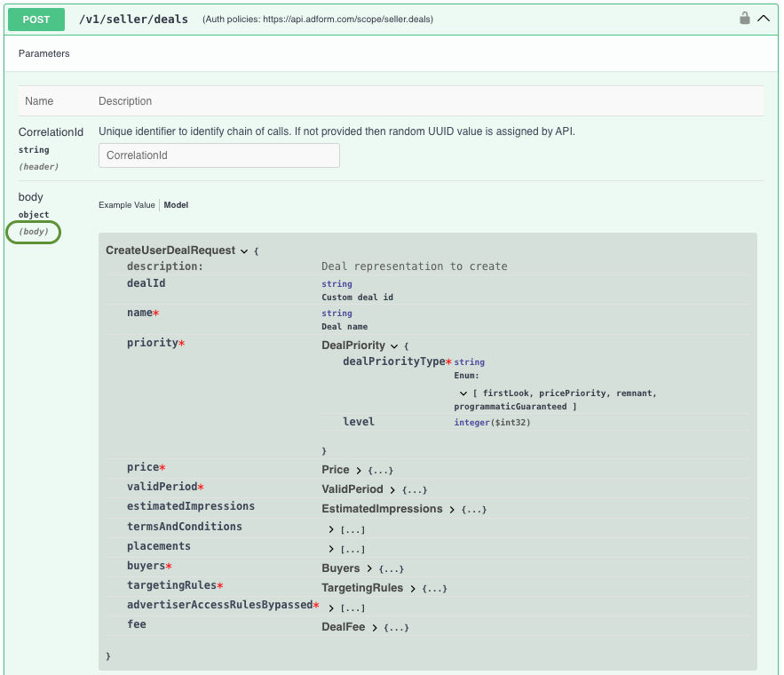Expand the advertiserAccessRulesBypassed array

[x=331, y=608]
